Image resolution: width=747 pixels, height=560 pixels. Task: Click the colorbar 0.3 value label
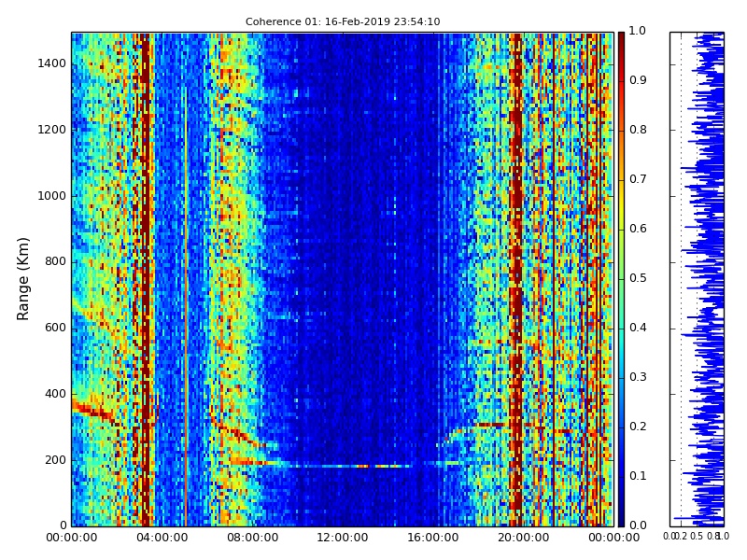coord(638,377)
